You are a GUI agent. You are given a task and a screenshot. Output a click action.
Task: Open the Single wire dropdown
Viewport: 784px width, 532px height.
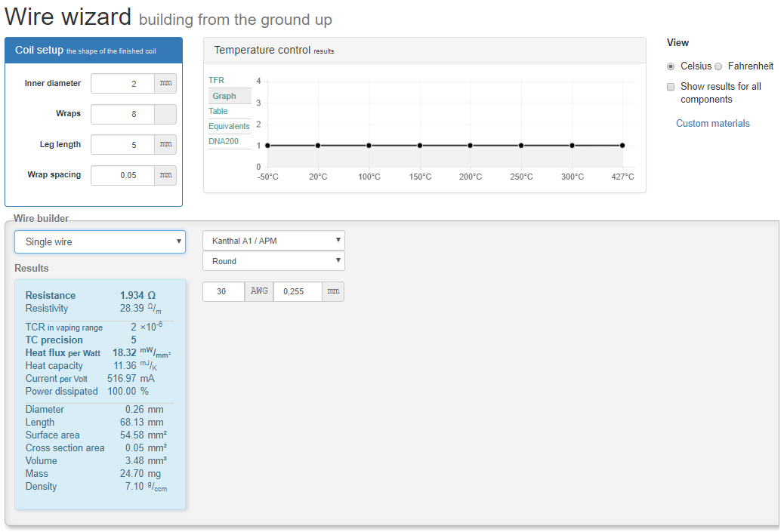pos(100,241)
